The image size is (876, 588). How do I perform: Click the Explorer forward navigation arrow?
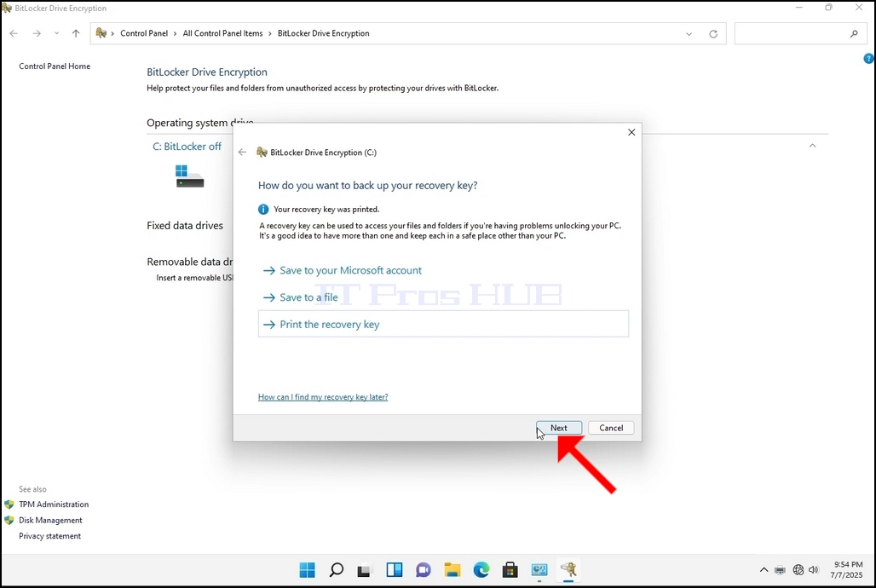pos(37,33)
